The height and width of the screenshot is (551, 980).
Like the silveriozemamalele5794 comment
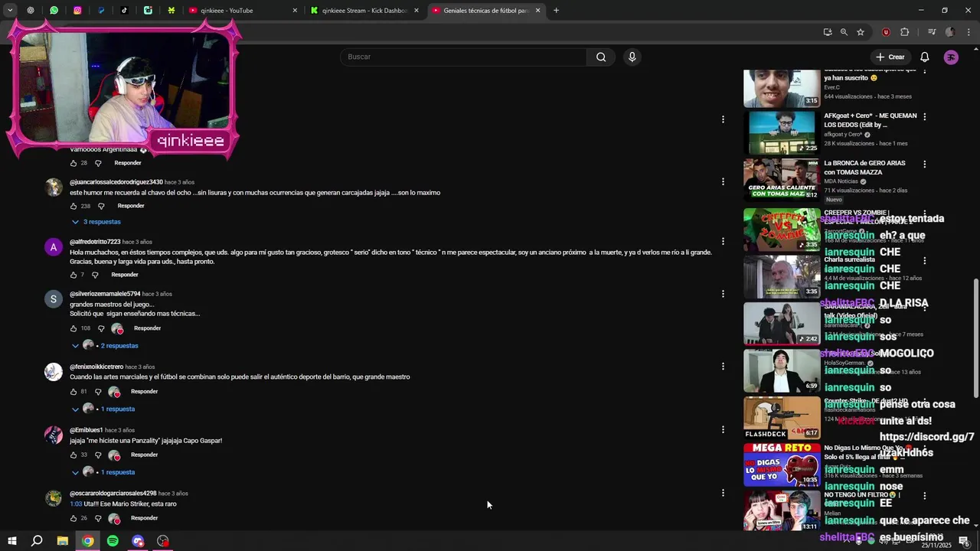(73, 328)
